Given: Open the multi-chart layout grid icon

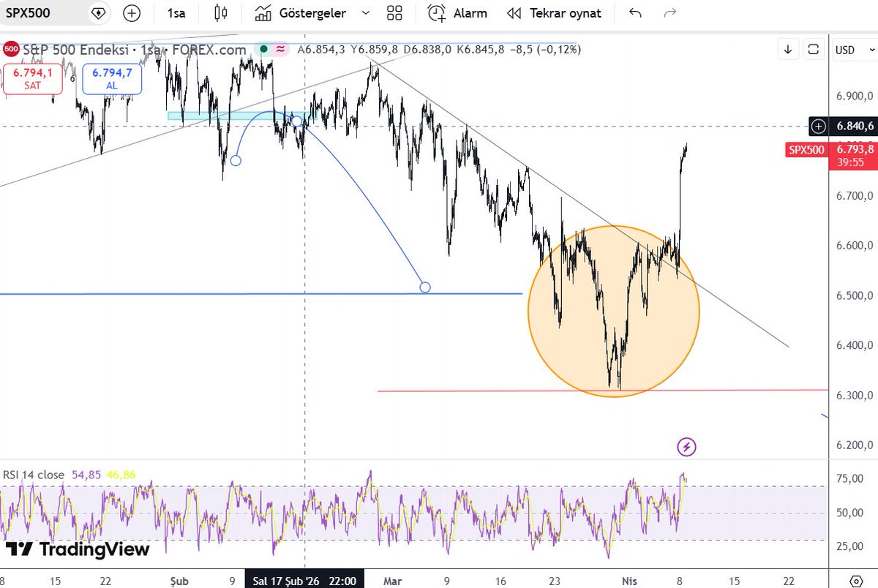Looking at the screenshot, I should point(394,12).
